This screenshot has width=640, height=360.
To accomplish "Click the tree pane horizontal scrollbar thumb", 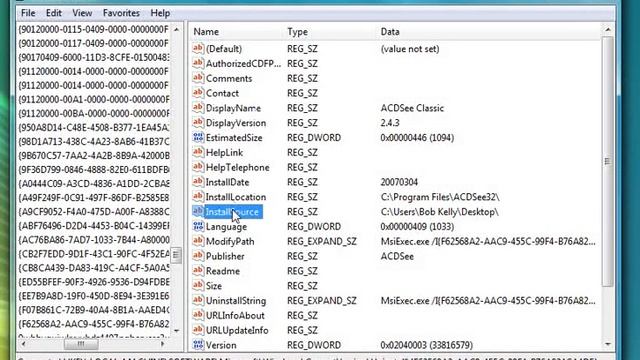I will click(x=81, y=344).
